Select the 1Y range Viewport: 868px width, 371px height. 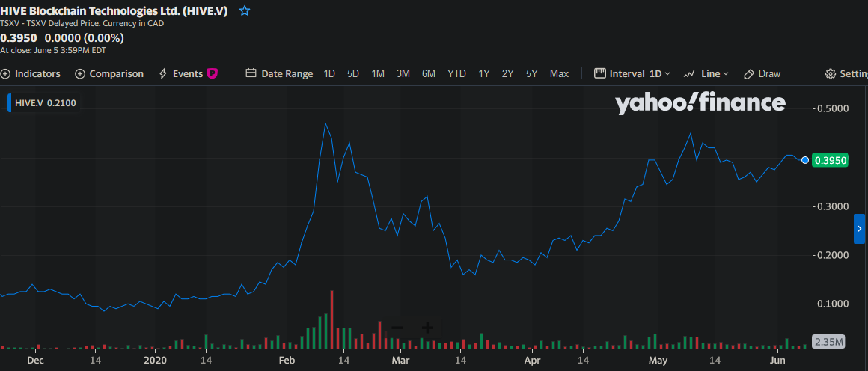pyautogui.click(x=484, y=73)
